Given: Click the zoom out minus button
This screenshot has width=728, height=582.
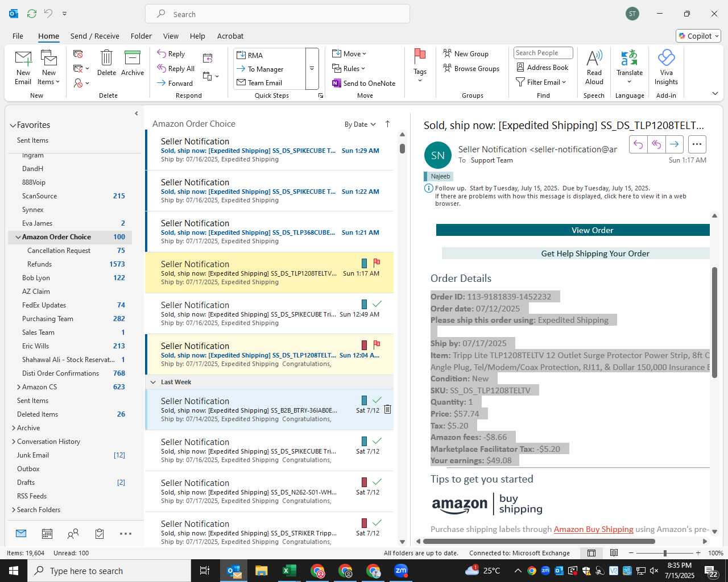Looking at the screenshot, I should [x=631, y=553].
